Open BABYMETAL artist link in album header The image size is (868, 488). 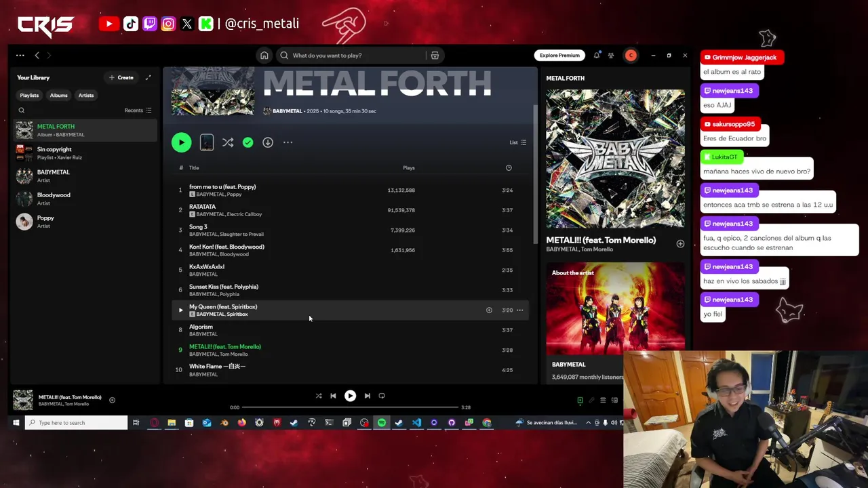(x=288, y=111)
